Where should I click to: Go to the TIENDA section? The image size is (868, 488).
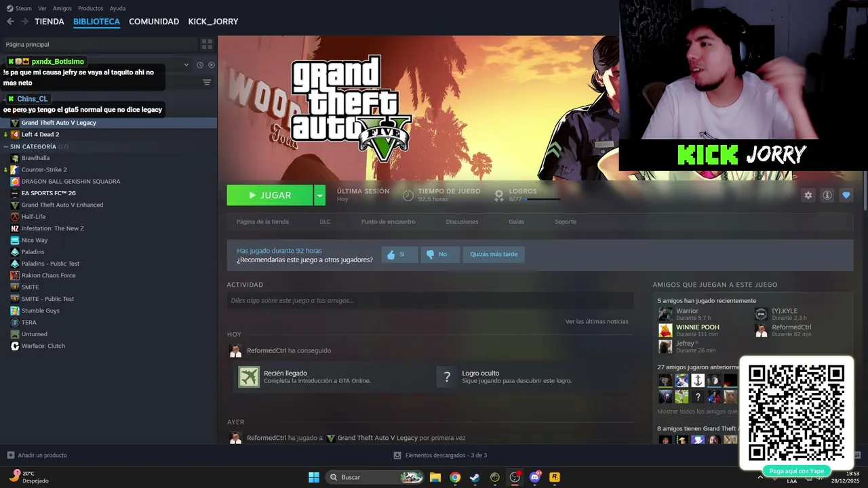point(50,22)
